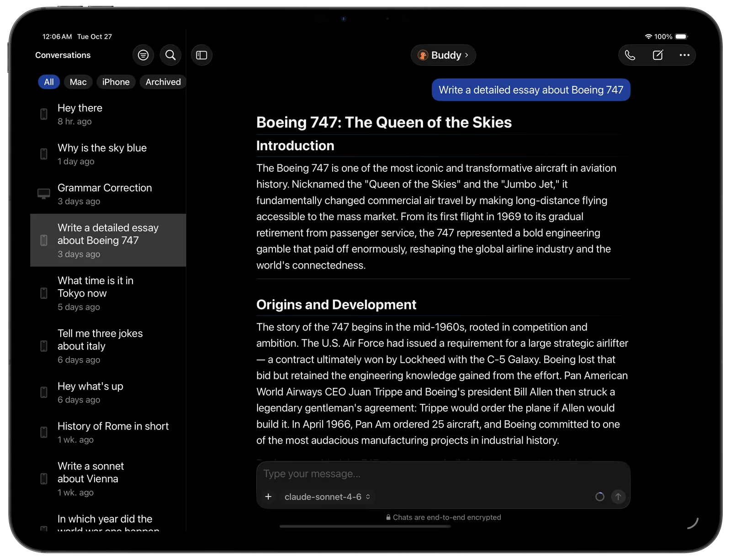This screenshot has height=560, width=731.
Task: Open the claude-sonnet-4-6 model dropdown
Action: [x=327, y=497]
